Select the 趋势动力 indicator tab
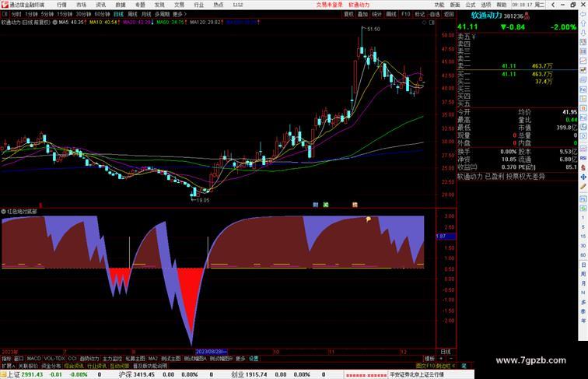This screenshot has height=379, width=588. tap(89, 359)
